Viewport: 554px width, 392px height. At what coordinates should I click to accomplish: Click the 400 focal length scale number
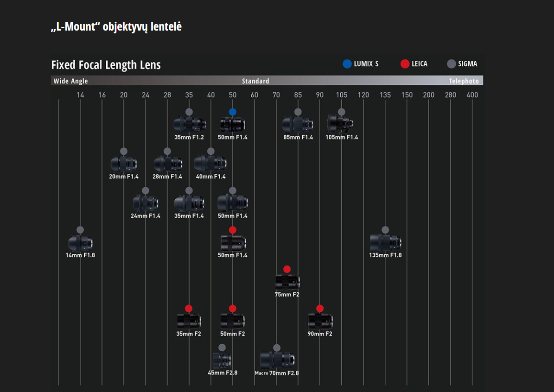472,95
